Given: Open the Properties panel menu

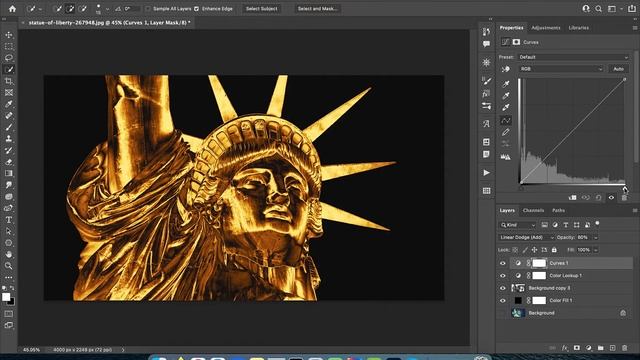Looking at the screenshot, I should tap(635, 28).
